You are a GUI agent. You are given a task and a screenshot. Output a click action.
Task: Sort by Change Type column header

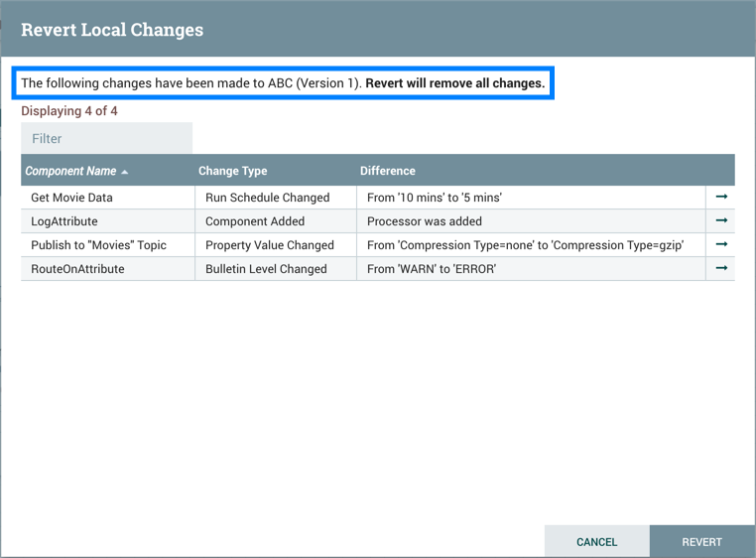point(232,171)
